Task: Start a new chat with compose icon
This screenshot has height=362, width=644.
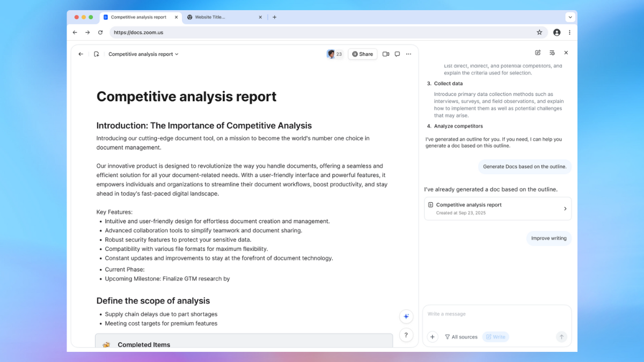Action: pyautogui.click(x=538, y=53)
